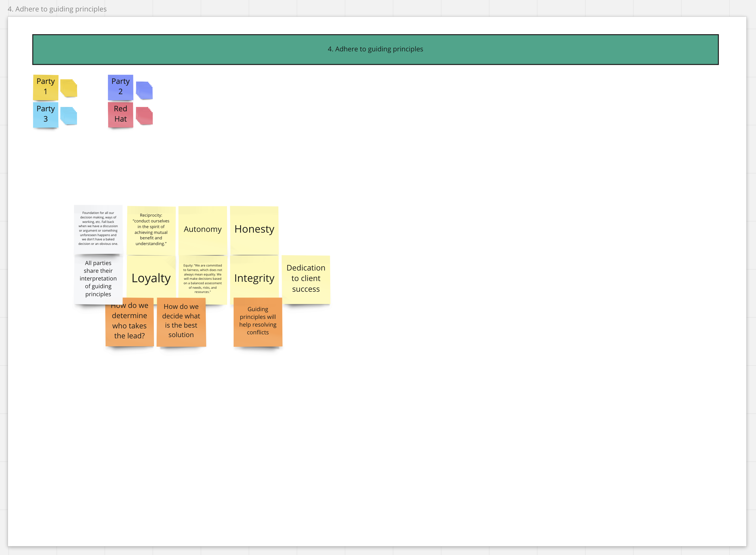Viewport: 756px width, 555px height.
Task: Select the Autonomy sticky note
Action: pos(202,230)
